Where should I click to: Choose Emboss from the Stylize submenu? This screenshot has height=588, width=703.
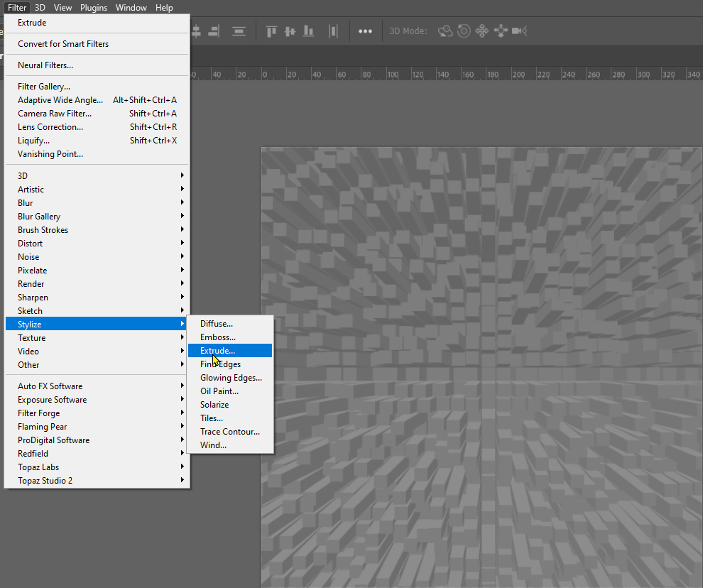(x=218, y=337)
